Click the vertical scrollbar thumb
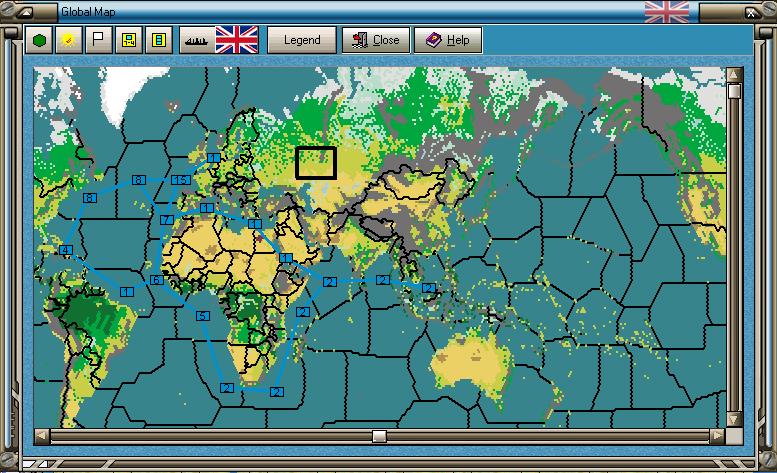This screenshot has width=777, height=473. pyautogui.click(x=734, y=91)
